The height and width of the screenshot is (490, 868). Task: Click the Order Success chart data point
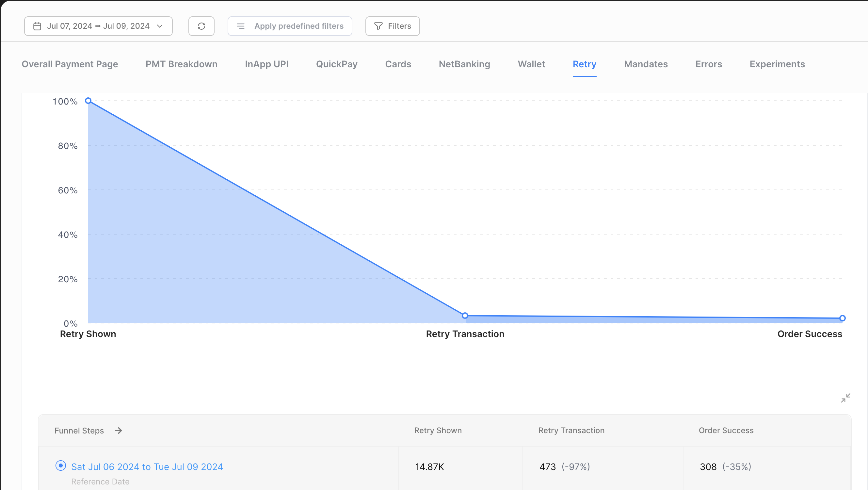[842, 318]
